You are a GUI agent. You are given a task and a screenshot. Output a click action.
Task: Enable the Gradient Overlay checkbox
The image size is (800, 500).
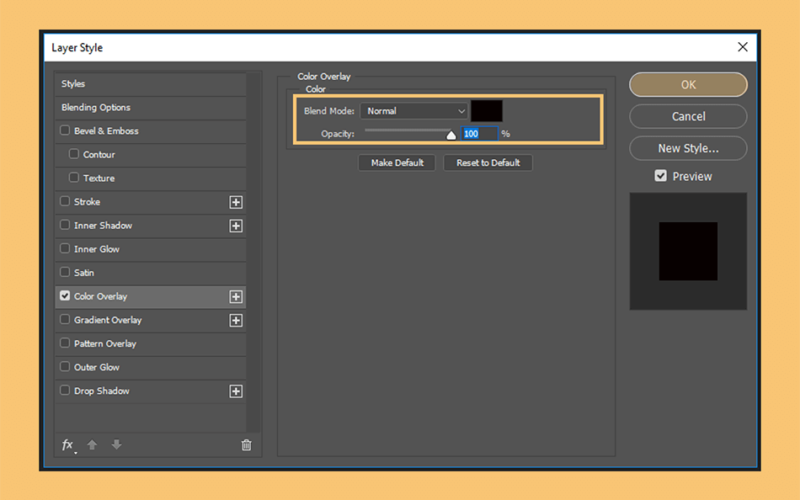[x=65, y=319]
